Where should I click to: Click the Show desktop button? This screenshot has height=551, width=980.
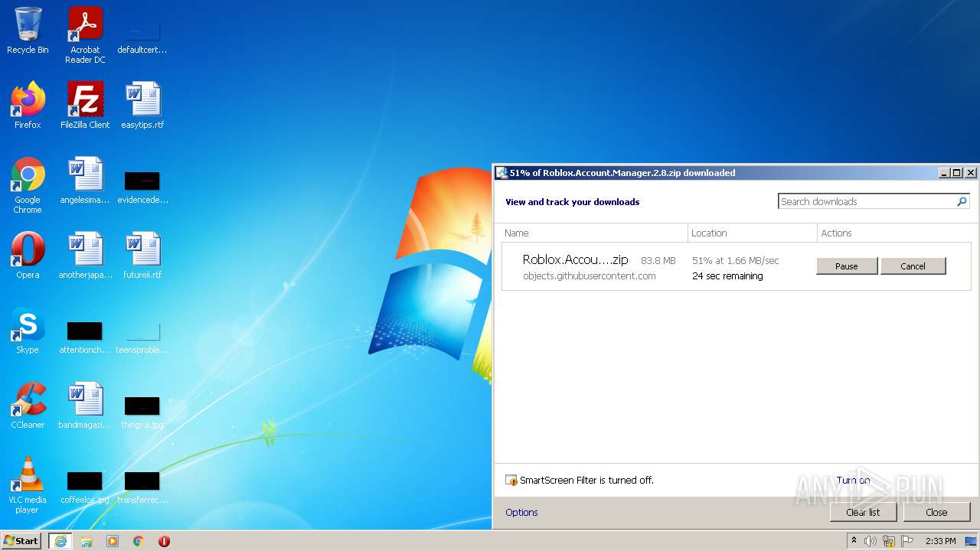pos(971,541)
